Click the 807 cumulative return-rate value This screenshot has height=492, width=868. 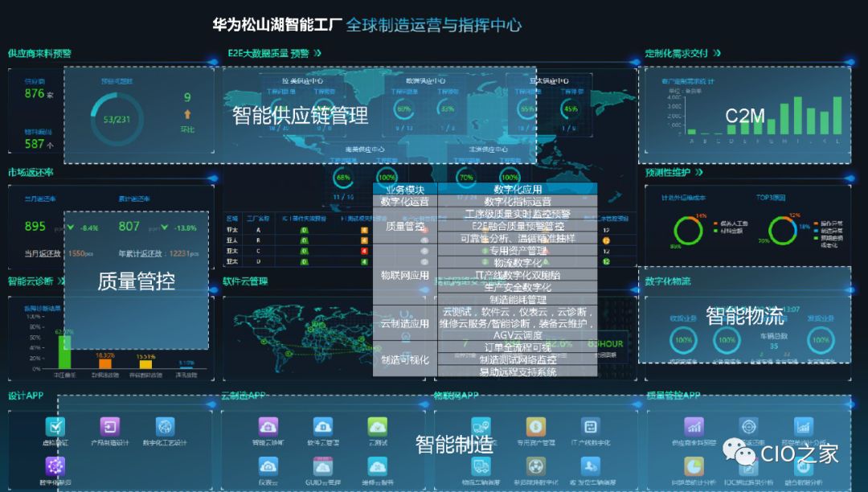[x=129, y=227]
